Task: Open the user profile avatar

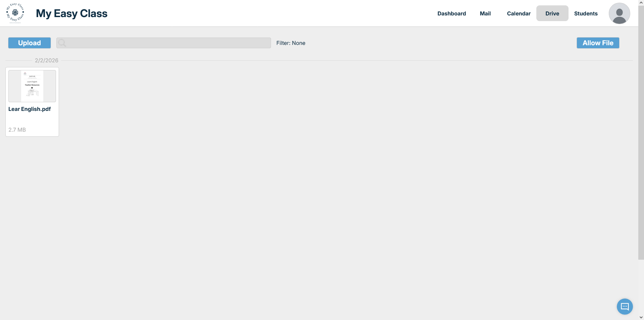Action: point(619,13)
